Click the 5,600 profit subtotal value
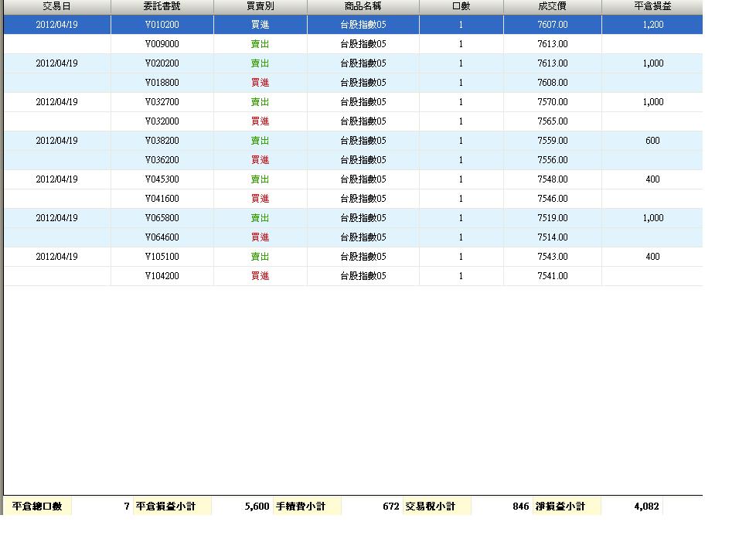The image size is (756, 539). tap(257, 507)
